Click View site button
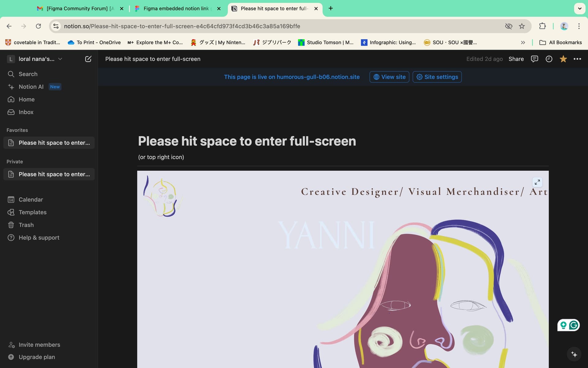 389,77
